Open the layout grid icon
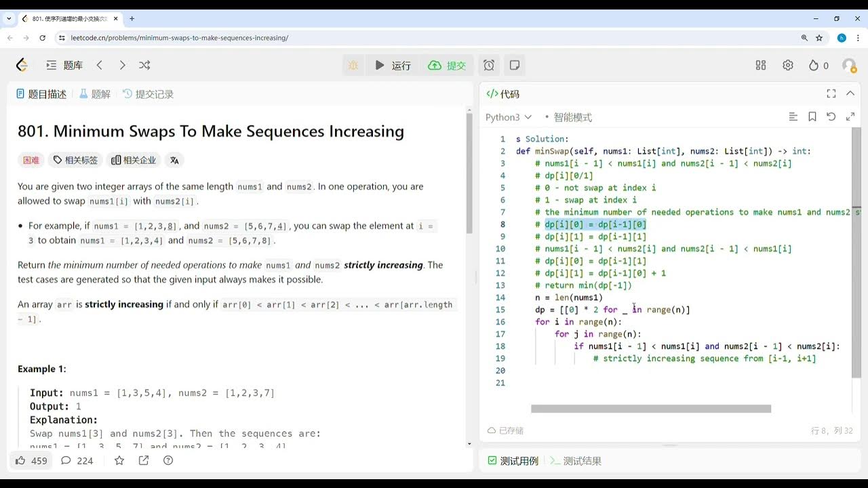Screen dimensions: 868x488 [x=761, y=65]
